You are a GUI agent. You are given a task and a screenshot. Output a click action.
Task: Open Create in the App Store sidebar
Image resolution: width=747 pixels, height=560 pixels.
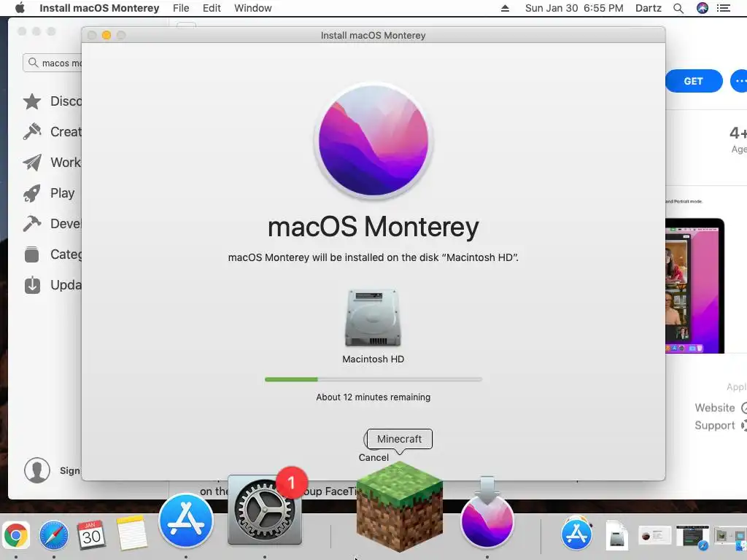53,131
